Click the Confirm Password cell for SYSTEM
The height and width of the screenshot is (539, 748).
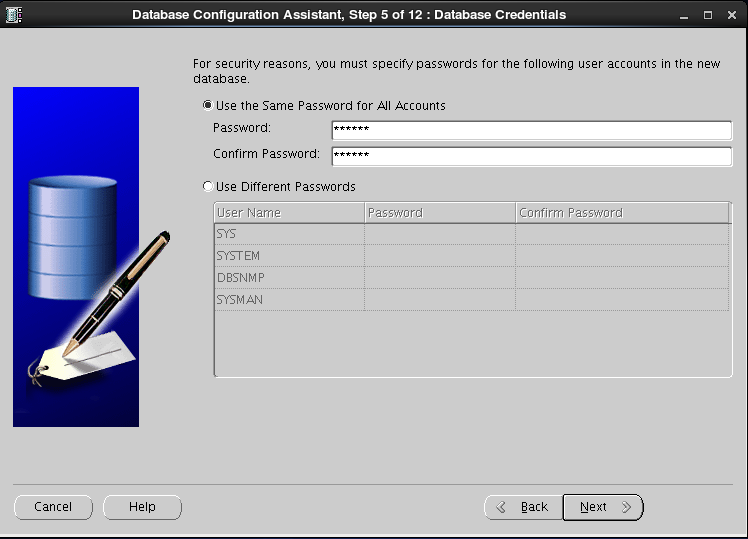622,256
